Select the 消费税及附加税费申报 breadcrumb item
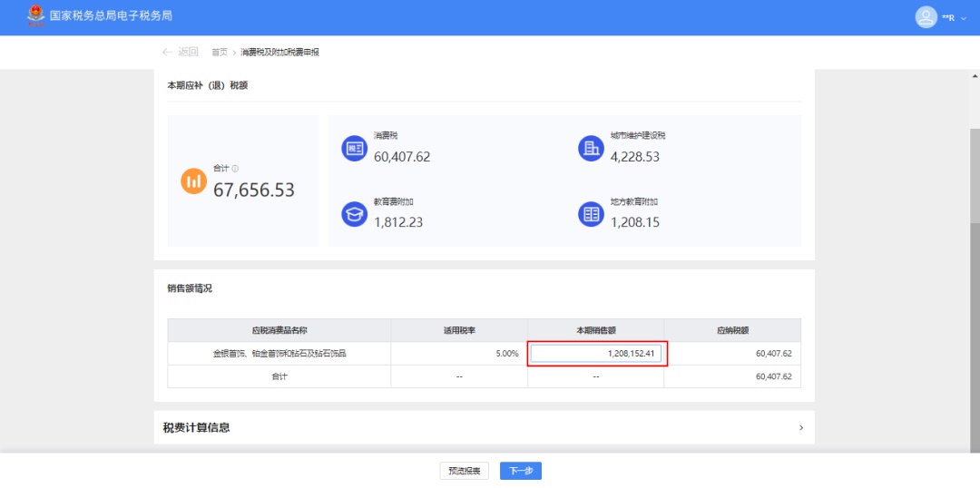This screenshot has height=488, width=980. click(279, 53)
